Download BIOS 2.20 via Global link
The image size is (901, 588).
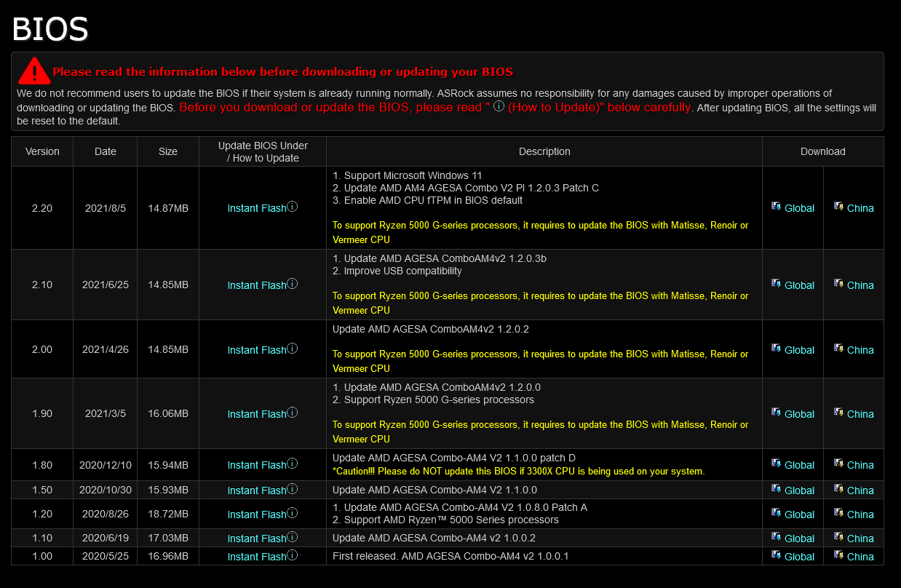pos(799,208)
